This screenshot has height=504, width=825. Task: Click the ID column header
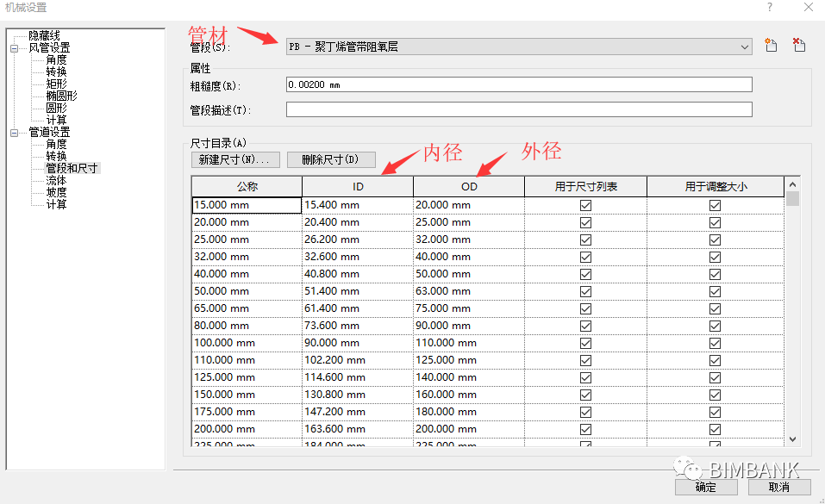tap(358, 186)
